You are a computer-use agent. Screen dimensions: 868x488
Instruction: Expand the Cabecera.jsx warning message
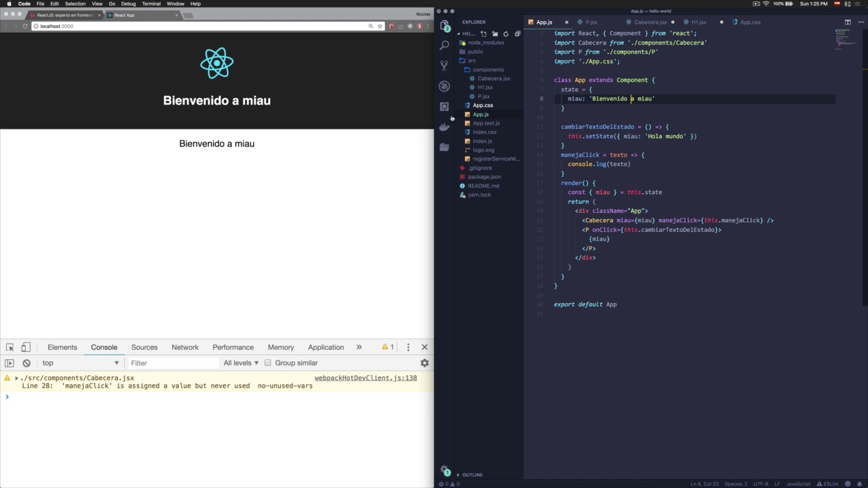click(16, 378)
